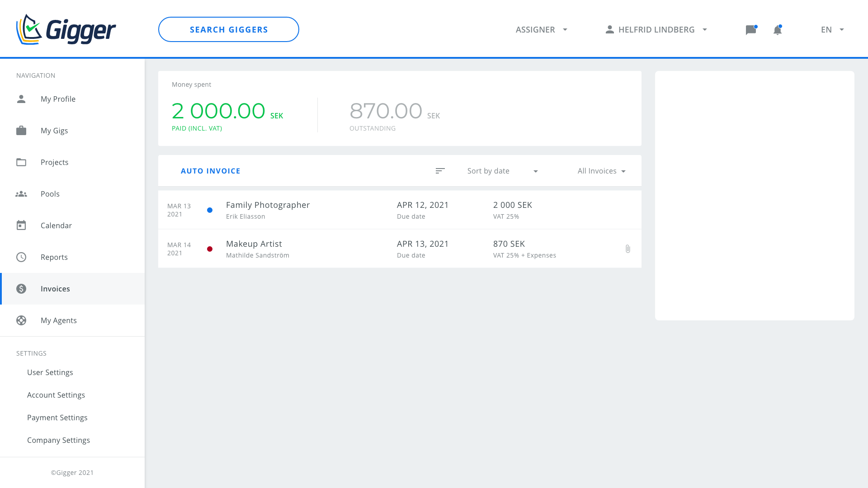Click the Calendar sidebar icon
This screenshot has height=488, width=868.
click(21, 225)
